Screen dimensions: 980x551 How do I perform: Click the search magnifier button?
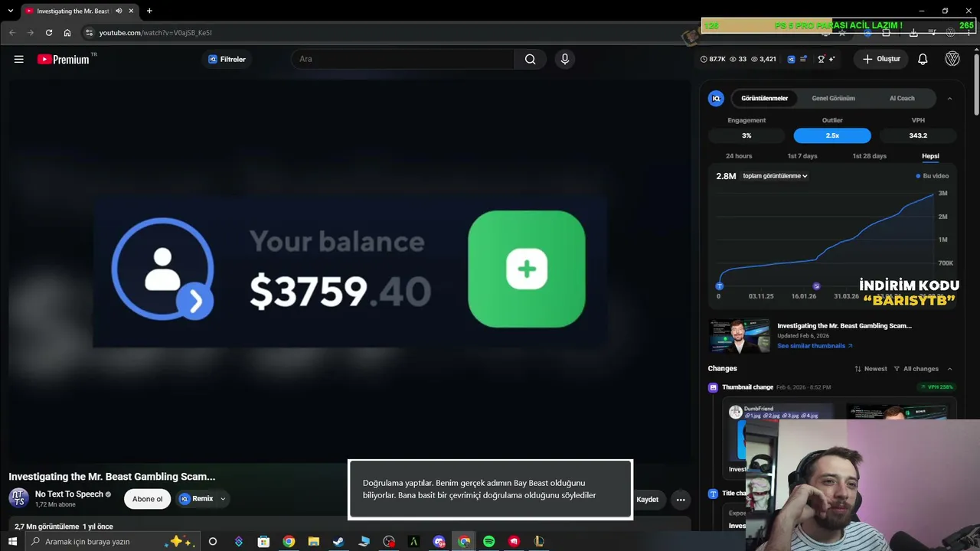[530, 59]
